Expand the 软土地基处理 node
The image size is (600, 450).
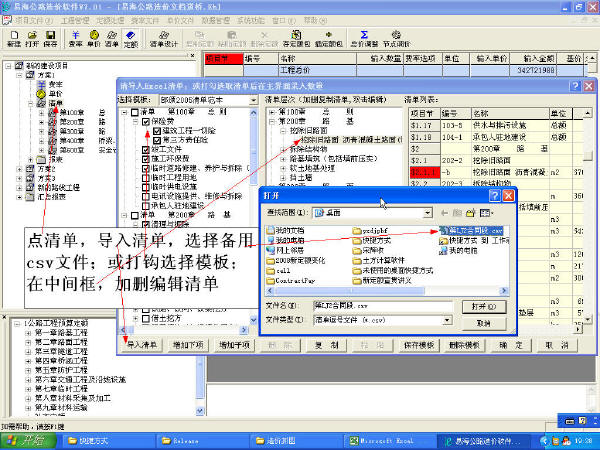(x=283, y=168)
